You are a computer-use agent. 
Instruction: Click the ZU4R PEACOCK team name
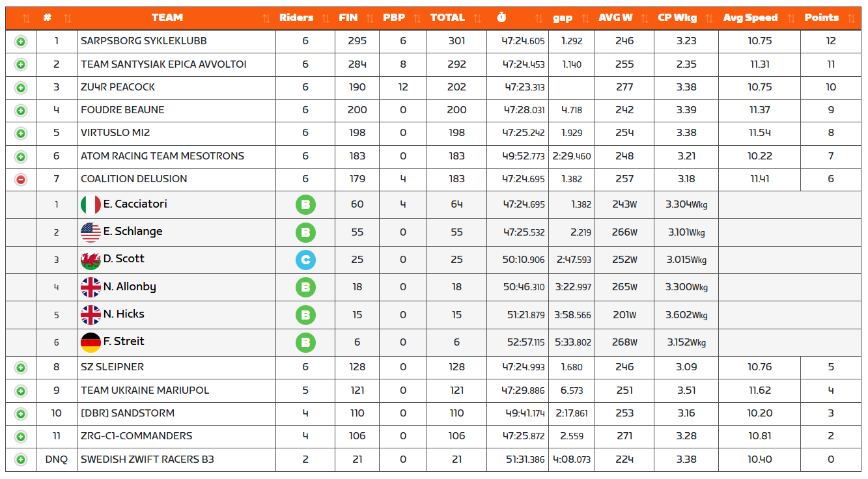(118, 87)
